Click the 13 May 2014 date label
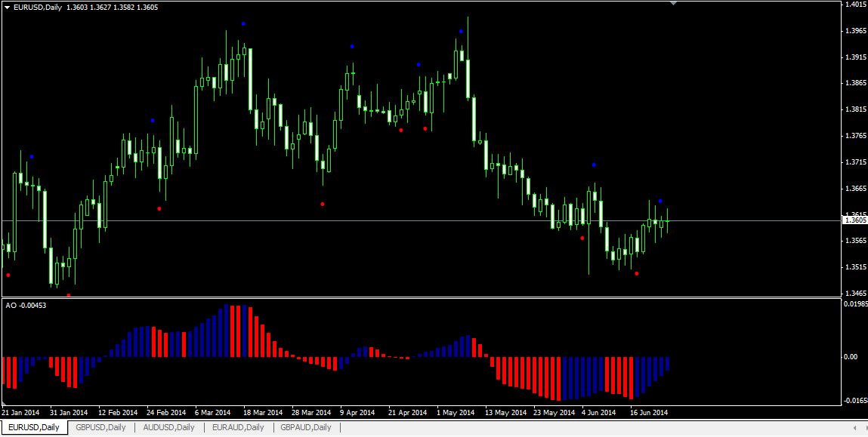 click(505, 413)
